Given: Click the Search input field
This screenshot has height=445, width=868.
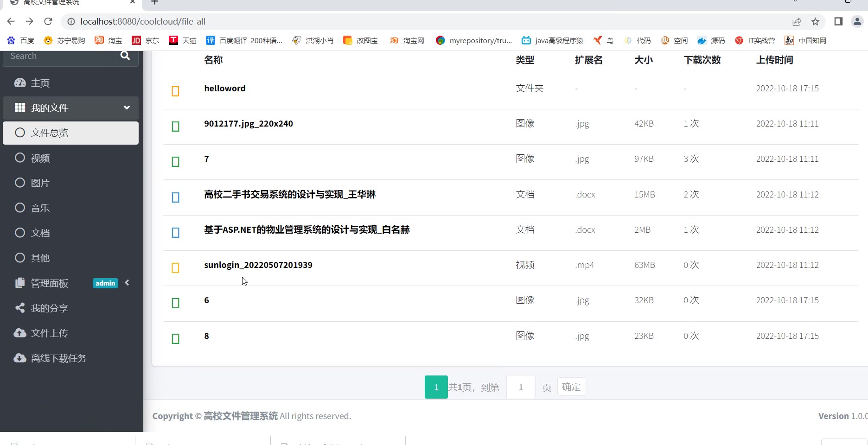Looking at the screenshot, I should point(57,57).
